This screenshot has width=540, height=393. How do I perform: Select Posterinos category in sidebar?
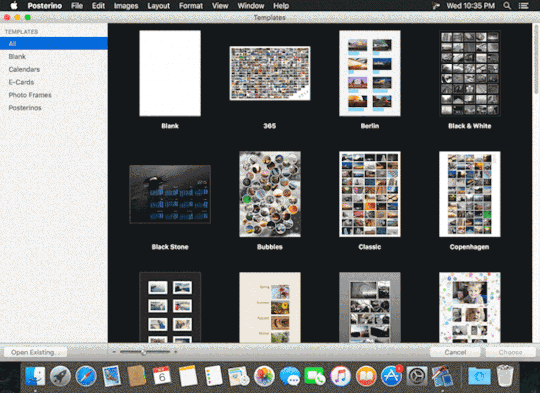click(x=54, y=107)
